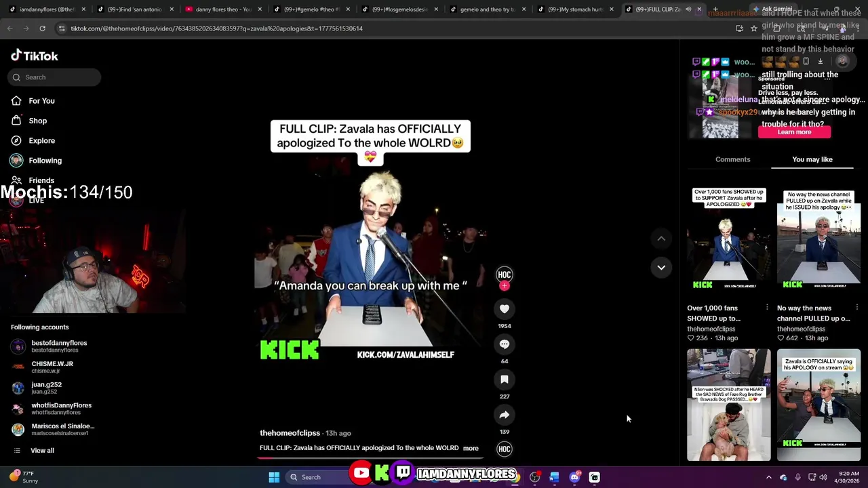The width and height of the screenshot is (868, 488).
Task: Close the FULL CLIP browser tab
Action: pos(699,9)
